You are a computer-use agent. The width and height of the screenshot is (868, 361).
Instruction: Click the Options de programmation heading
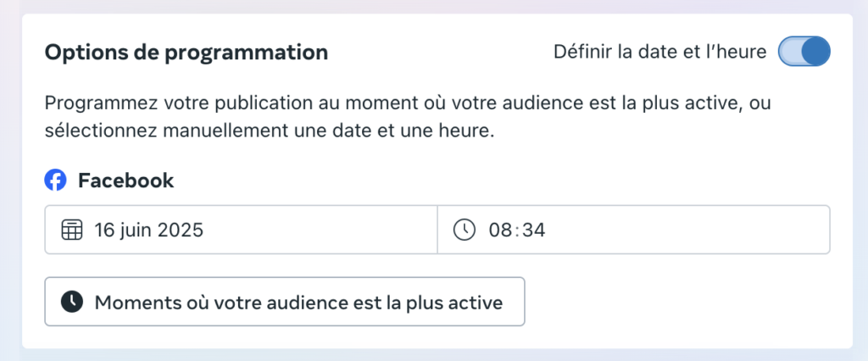tap(186, 52)
